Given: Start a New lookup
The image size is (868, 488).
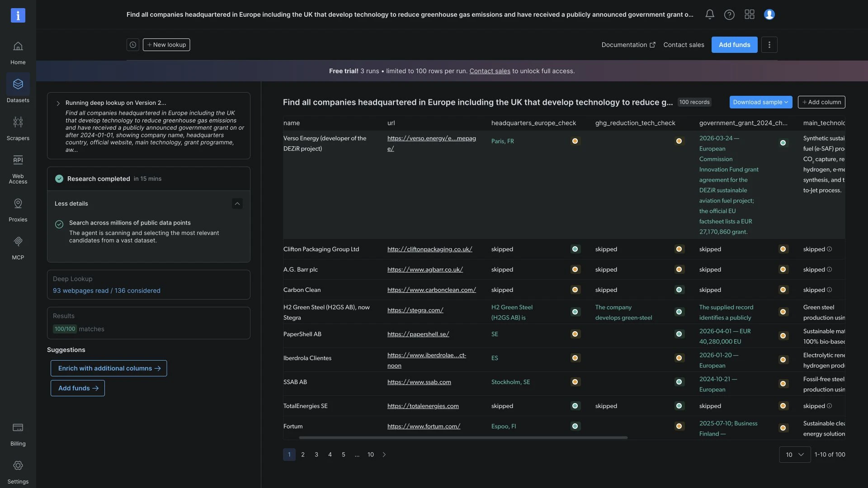Looking at the screenshot, I should (166, 45).
